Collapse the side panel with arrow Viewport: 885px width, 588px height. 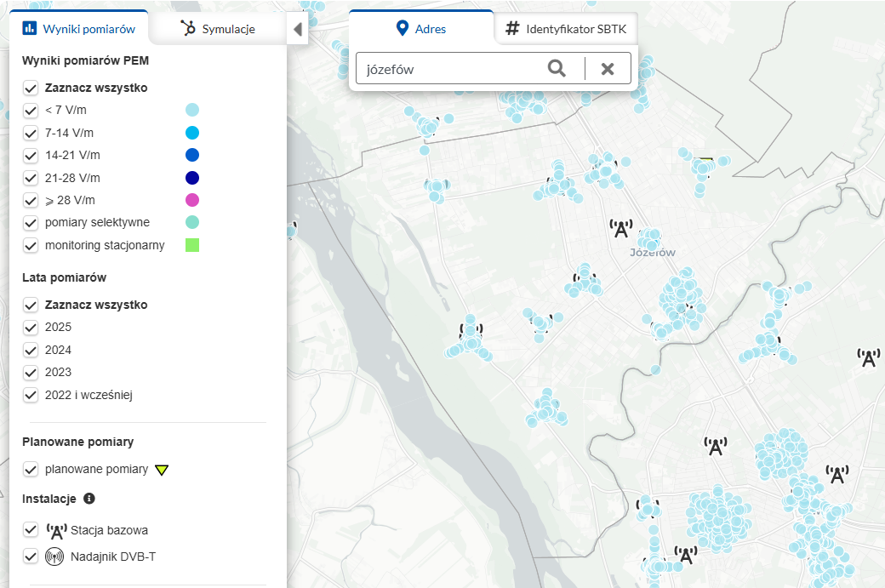click(x=298, y=29)
